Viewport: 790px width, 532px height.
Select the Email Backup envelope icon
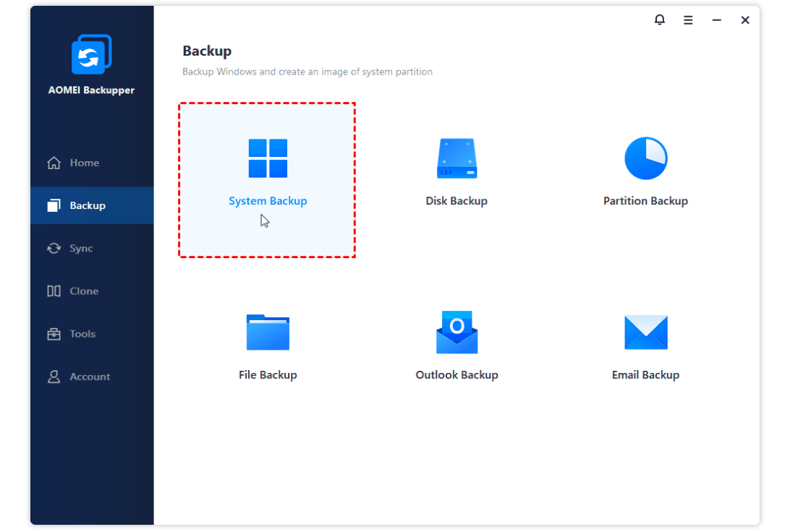(645, 332)
